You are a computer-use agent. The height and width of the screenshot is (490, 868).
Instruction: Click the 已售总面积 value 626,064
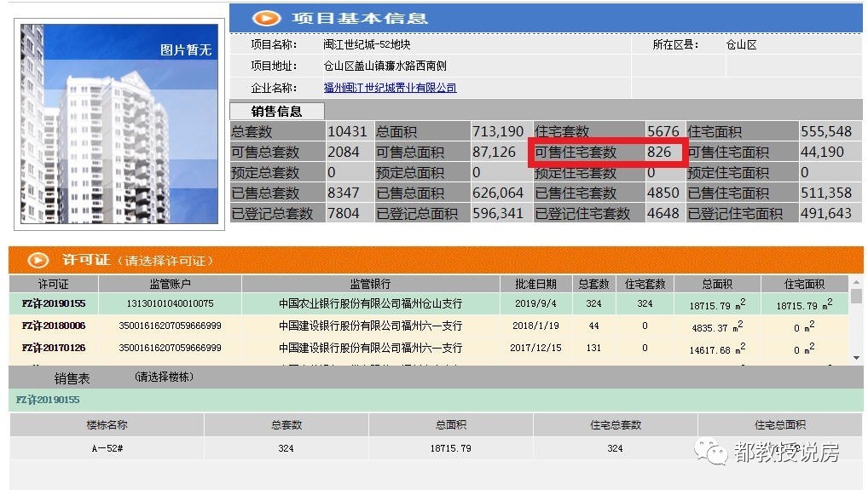[498, 193]
